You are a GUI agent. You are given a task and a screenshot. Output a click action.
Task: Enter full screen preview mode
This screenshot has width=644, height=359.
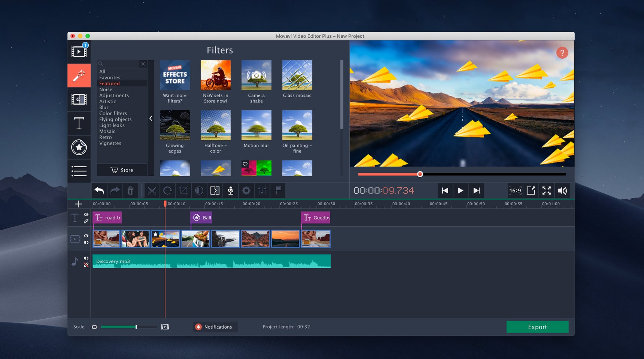547,191
